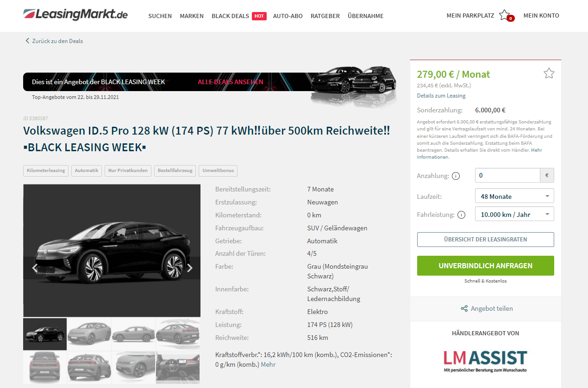Image resolution: width=588 pixels, height=388 pixels.
Task: Click the 234,45 € (exkl. MwSt.) text
Action: (x=444, y=85)
